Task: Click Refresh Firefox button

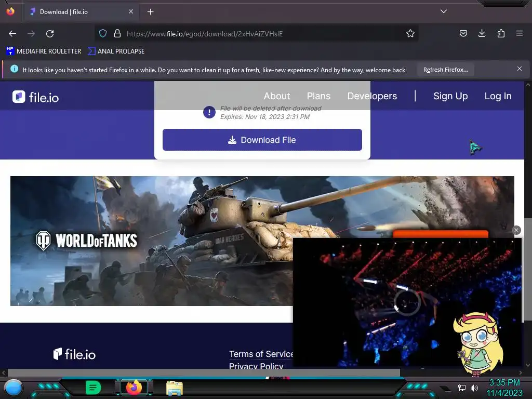Action: tap(445, 70)
